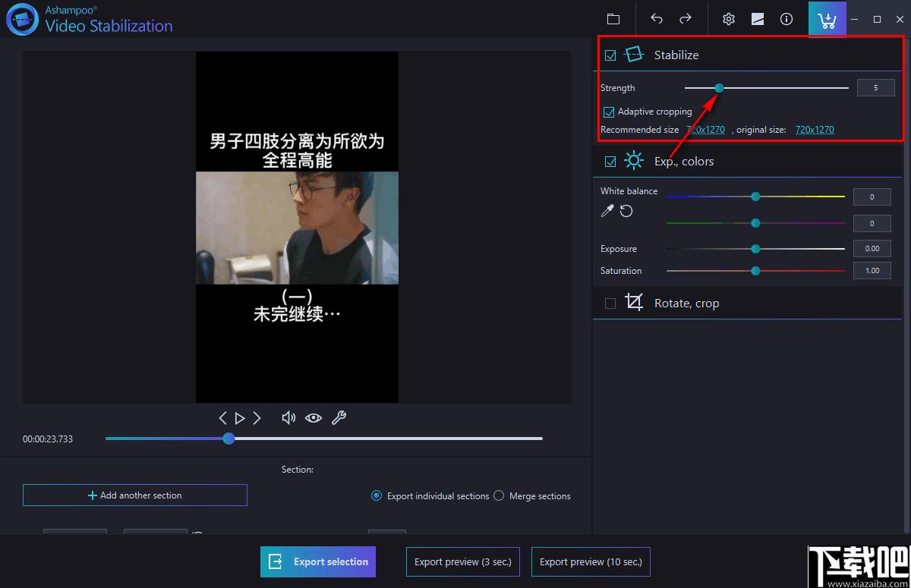Click Add another section

point(135,495)
